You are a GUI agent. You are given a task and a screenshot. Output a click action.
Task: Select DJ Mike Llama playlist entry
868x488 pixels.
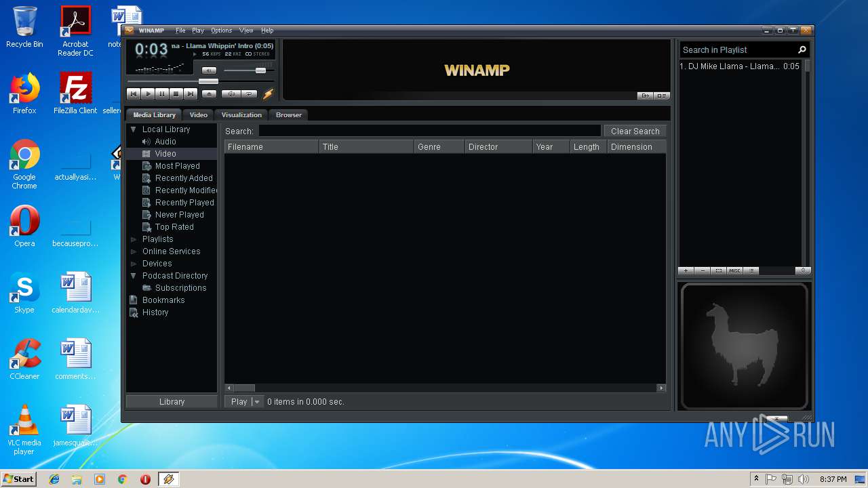[740, 66]
